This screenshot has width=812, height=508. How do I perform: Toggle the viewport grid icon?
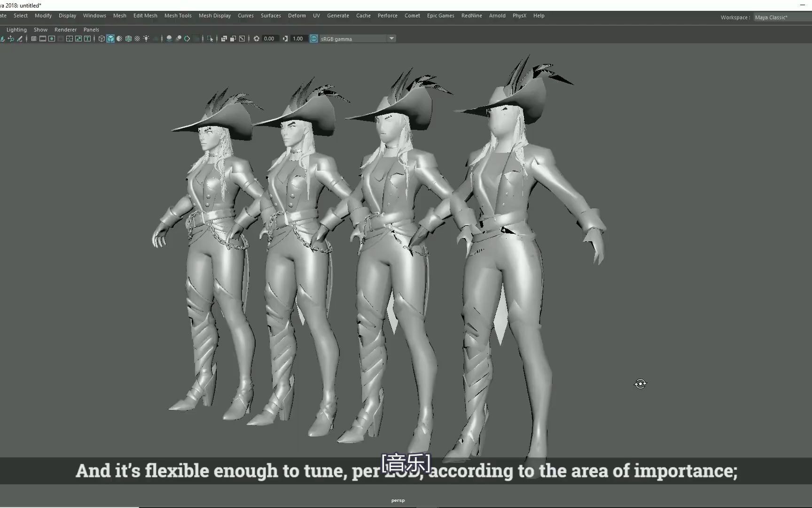point(34,39)
